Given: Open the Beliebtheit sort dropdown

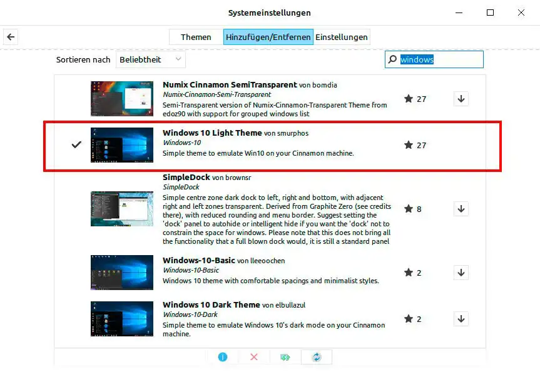Looking at the screenshot, I should (151, 59).
